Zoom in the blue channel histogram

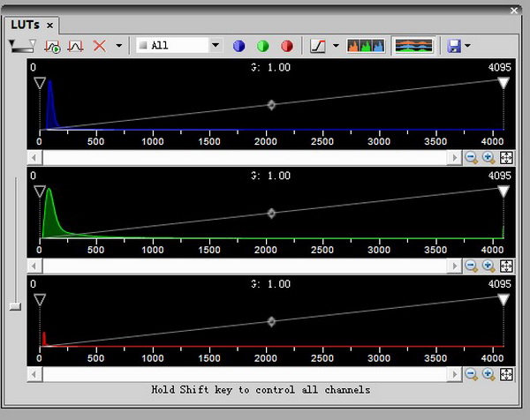(488, 158)
